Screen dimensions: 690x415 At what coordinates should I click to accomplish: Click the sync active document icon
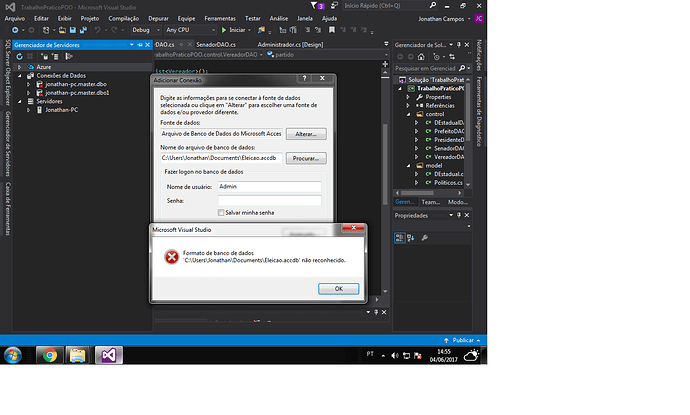click(x=452, y=57)
